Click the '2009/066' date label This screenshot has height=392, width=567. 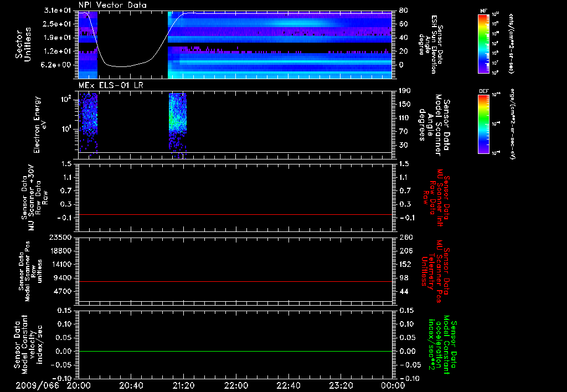click(x=37, y=385)
